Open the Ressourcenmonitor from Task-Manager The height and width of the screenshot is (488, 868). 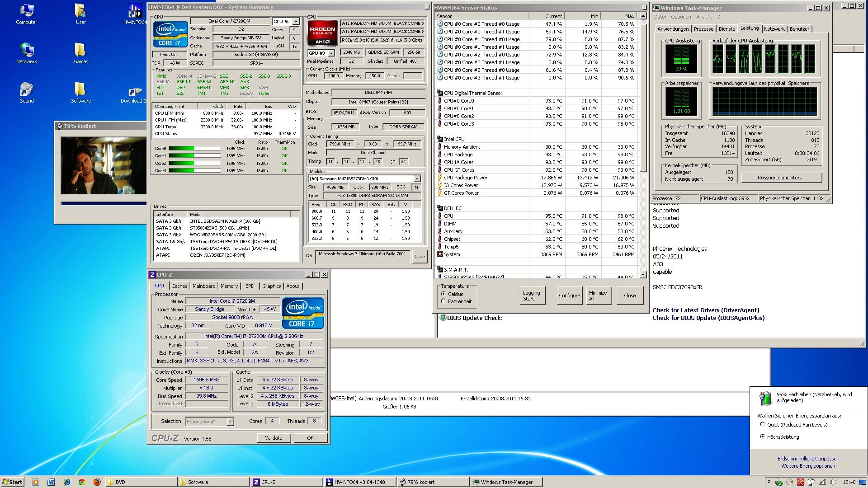[x=781, y=178]
